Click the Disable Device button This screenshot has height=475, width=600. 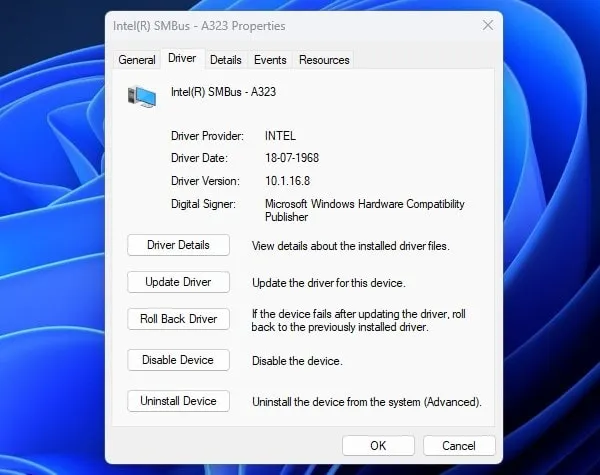pos(178,360)
